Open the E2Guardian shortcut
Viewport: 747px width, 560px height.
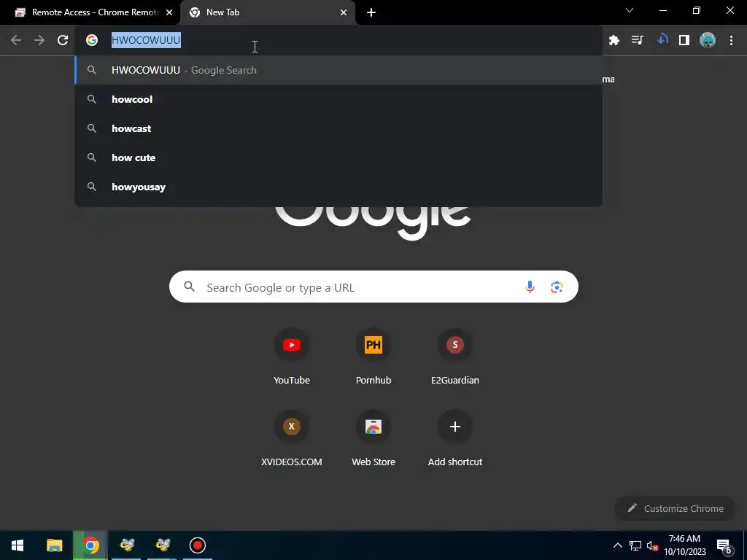coord(455,357)
